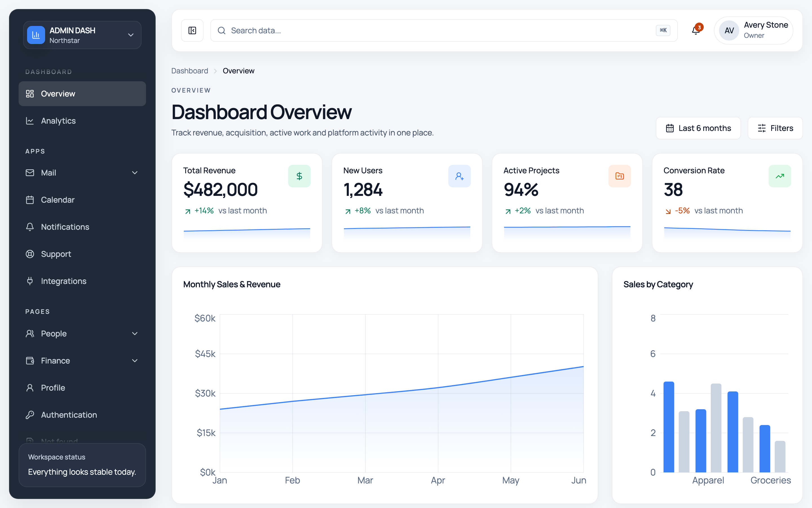Open the Filters button
The width and height of the screenshot is (812, 508).
click(775, 128)
